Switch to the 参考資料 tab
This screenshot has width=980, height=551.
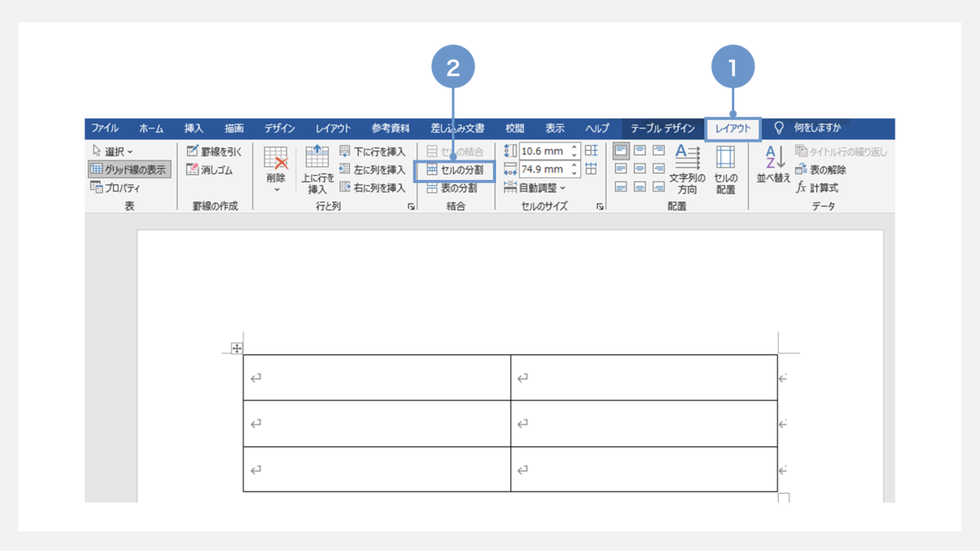point(390,129)
